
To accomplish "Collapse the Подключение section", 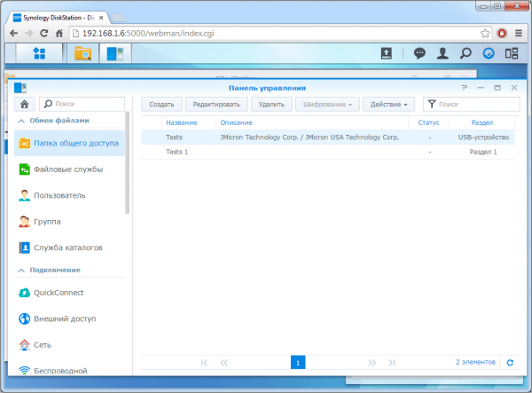I will [20, 270].
